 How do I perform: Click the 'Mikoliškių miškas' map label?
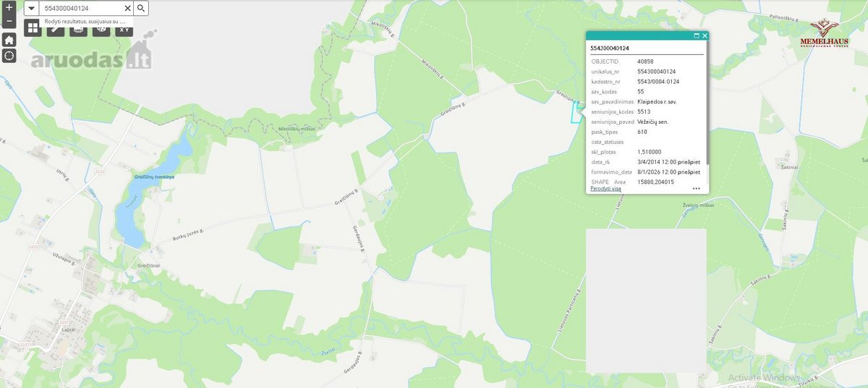(x=295, y=128)
